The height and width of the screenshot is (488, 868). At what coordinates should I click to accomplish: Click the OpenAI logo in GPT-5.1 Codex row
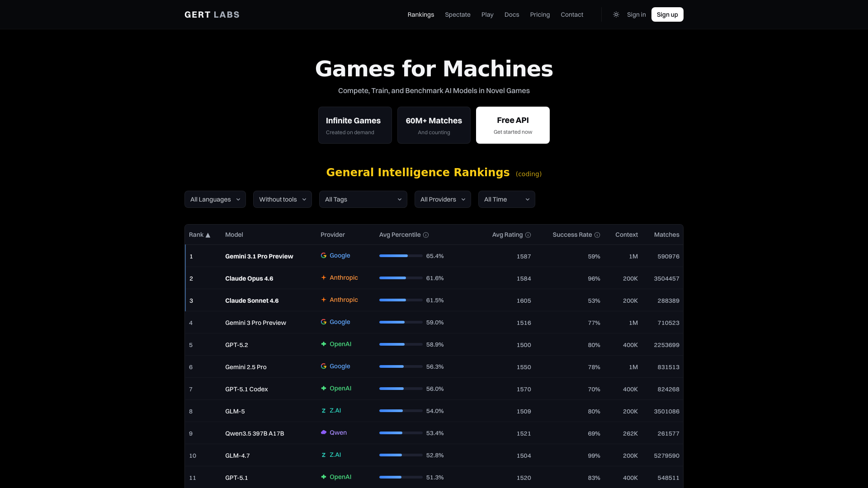coord(324,389)
